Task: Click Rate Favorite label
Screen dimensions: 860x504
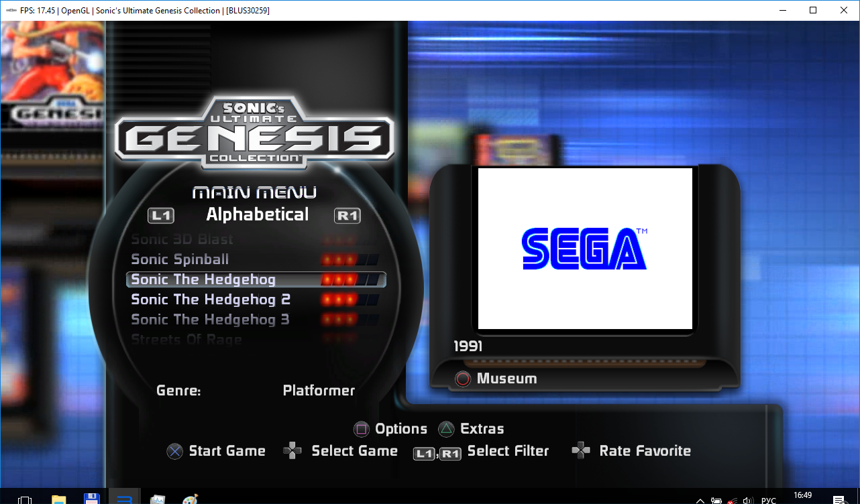Action: [645, 451]
